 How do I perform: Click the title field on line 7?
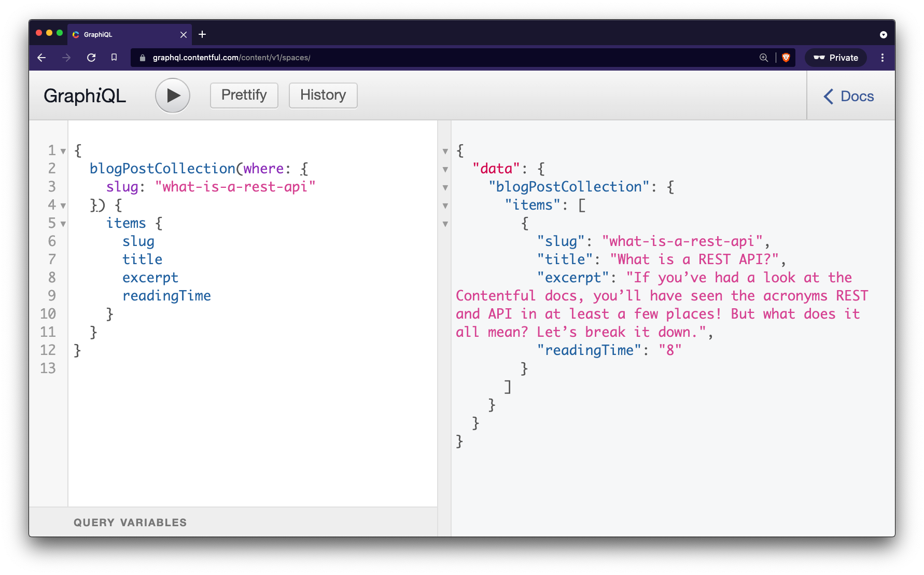143,259
